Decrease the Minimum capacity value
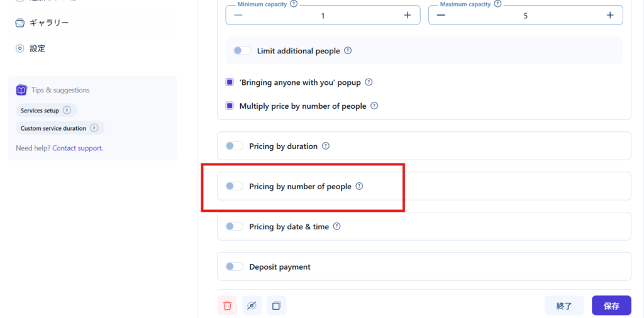This screenshot has height=318, width=644. coord(238,15)
